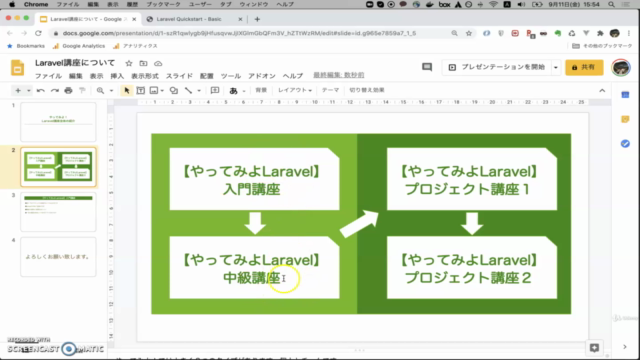The height and width of the screenshot is (360, 640).
Task: Select the line tool
Action: pos(188,91)
